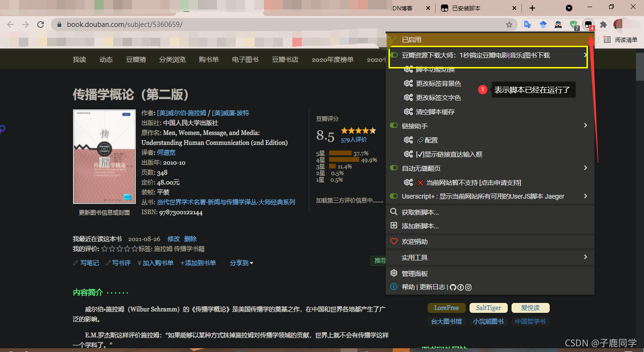Click the 台大图书馆 button
644x352 pixels.
(446, 322)
